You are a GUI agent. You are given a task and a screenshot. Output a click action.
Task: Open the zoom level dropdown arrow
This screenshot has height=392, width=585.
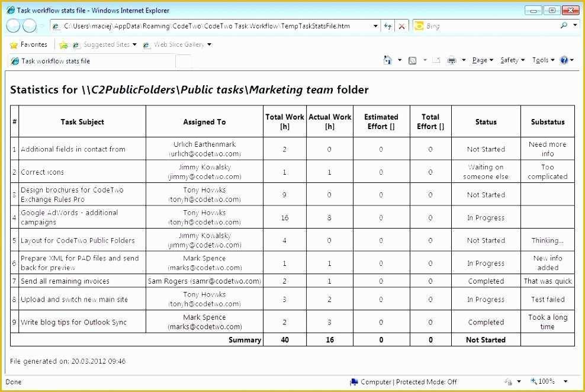pyautogui.click(x=565, y=381)
